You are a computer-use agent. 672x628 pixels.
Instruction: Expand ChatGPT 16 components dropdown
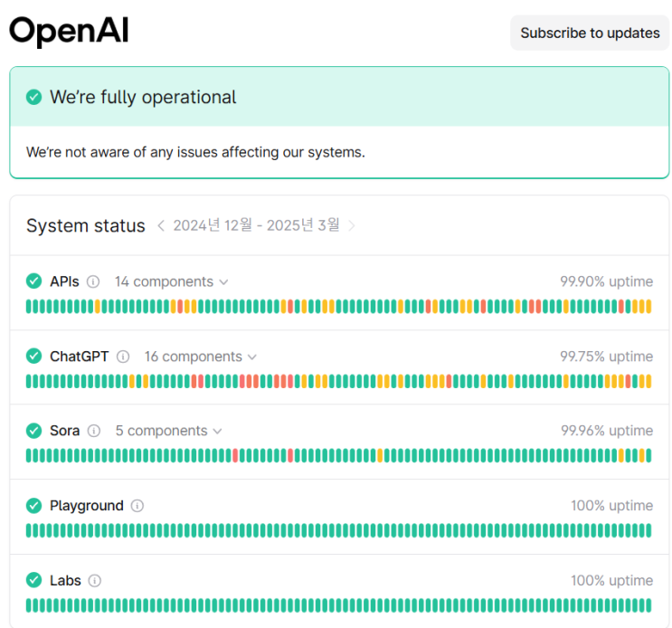(200, 357)
